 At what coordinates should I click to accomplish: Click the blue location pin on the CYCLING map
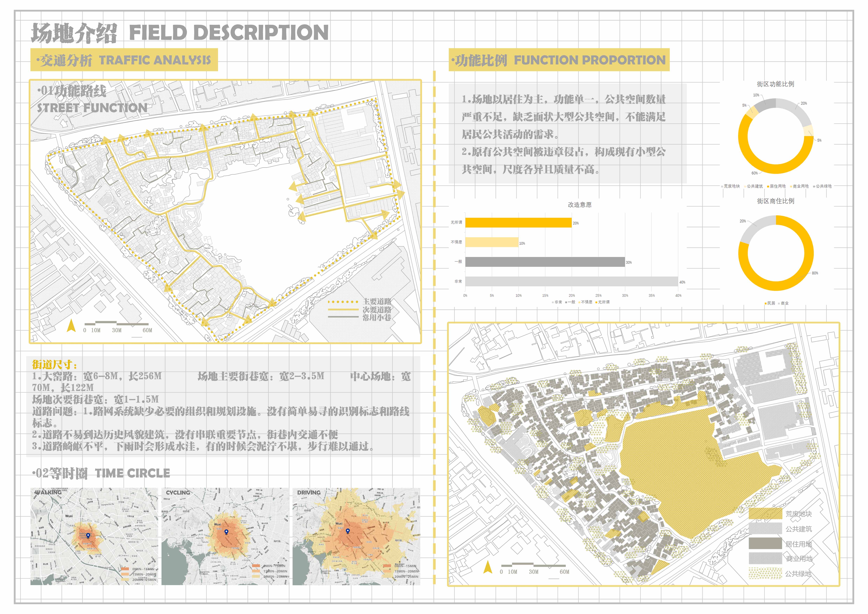pyautogui.click(x=226, y=532)
